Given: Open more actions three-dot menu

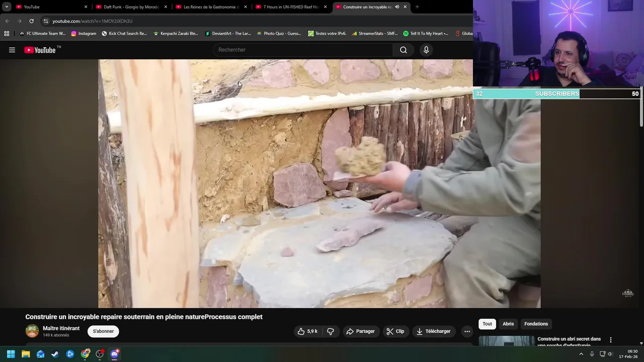Looking at the screenshot, I should 467,331.
